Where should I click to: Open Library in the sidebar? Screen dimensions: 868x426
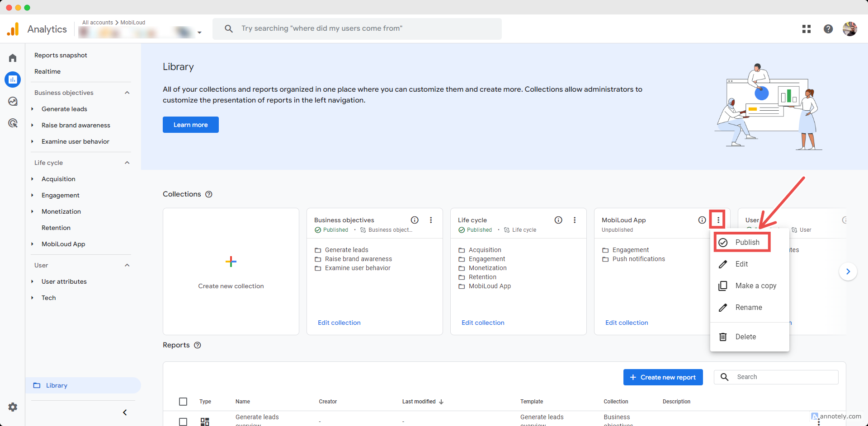pos(83,385)
